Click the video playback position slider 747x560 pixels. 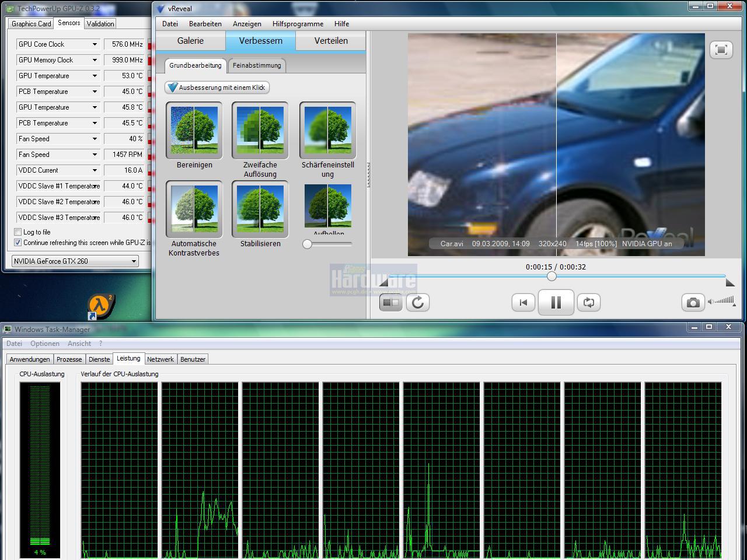[551, 276]
